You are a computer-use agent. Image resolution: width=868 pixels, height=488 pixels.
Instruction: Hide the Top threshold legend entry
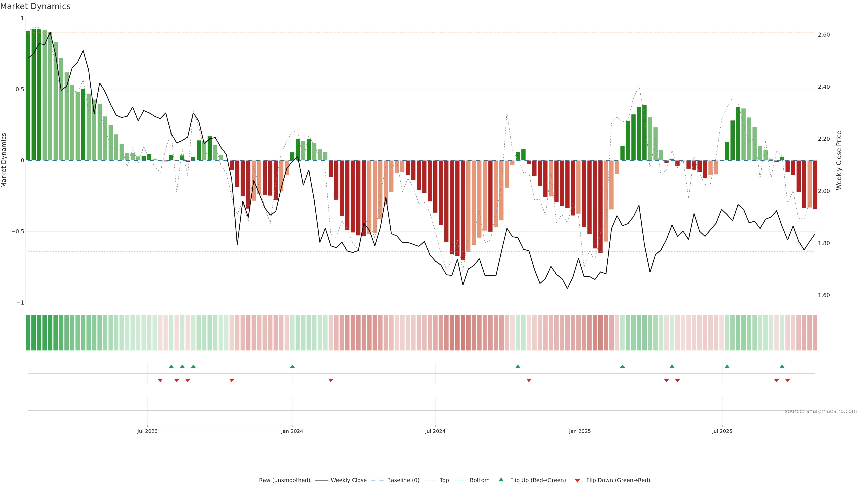[x=444, y=480]
